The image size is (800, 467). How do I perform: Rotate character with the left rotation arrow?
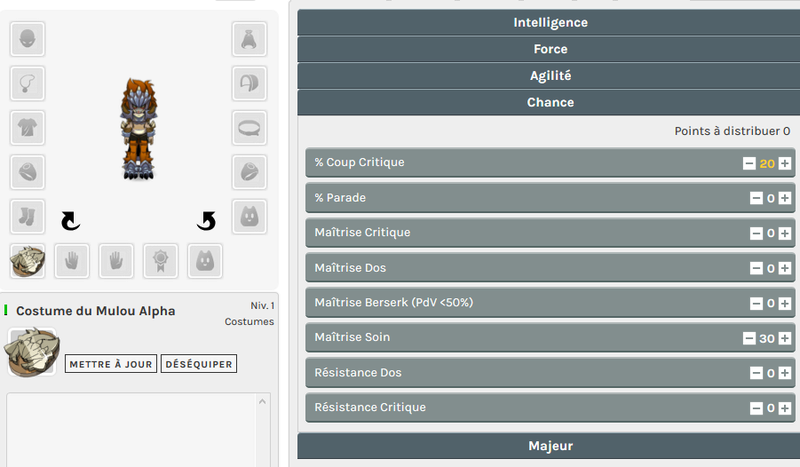point(70,221)
